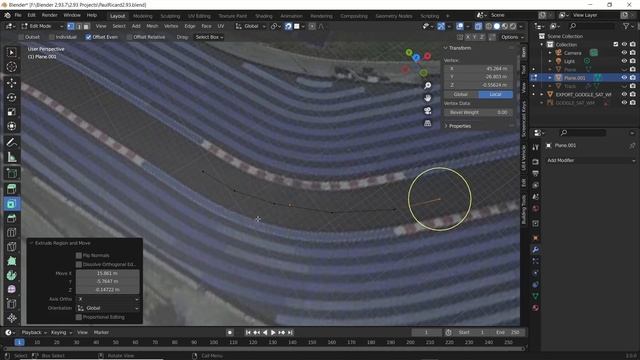Enable edge select mode
This screenshot has width=640, height=360.
(78, 27)
